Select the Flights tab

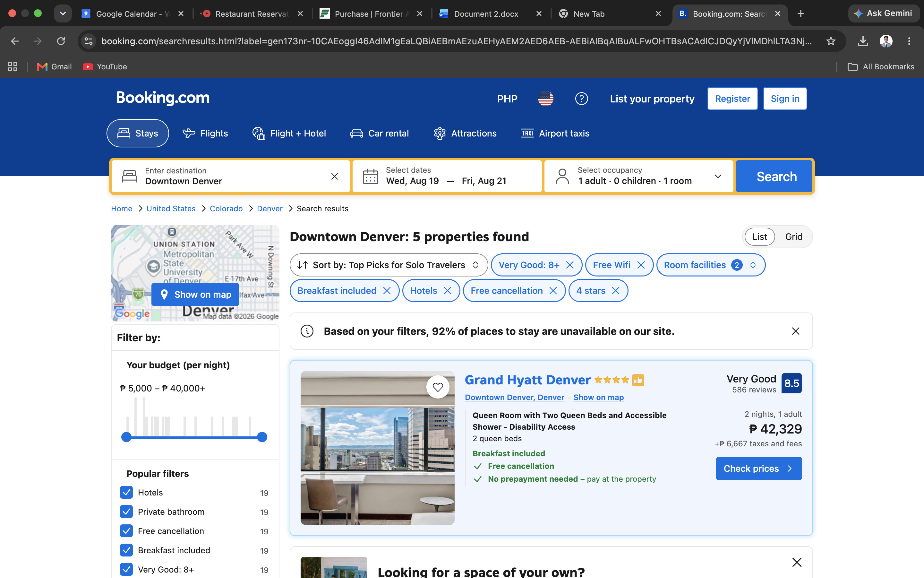205,133
